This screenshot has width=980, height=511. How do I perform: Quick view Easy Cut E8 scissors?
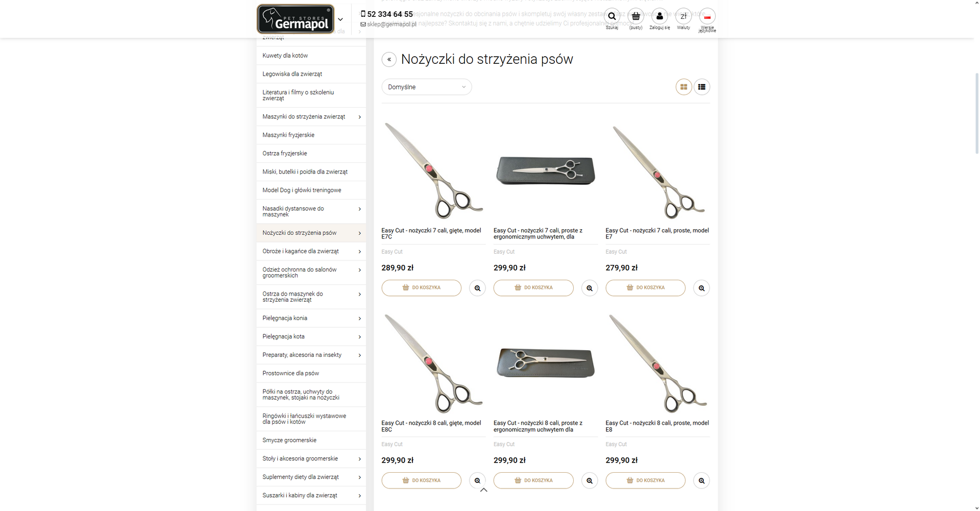pos(702,480)
